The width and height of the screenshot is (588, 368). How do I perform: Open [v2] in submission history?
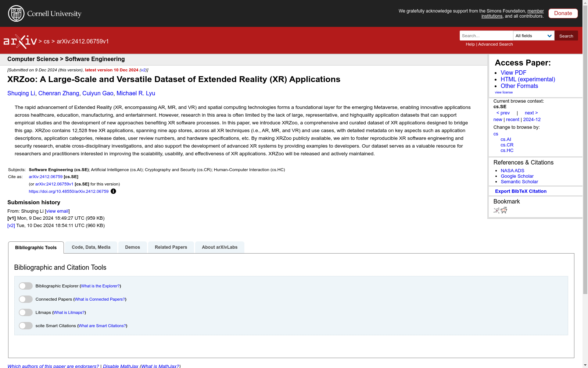(x=11, y=226)
